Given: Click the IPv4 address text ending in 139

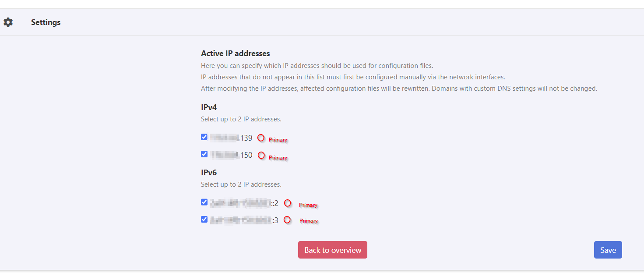Looking at the screenshot, I should pyautogui.click(x=231, y=138).
